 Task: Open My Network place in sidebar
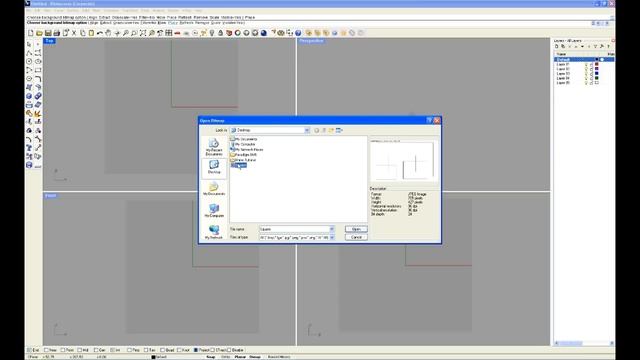(x=214, y=232)
